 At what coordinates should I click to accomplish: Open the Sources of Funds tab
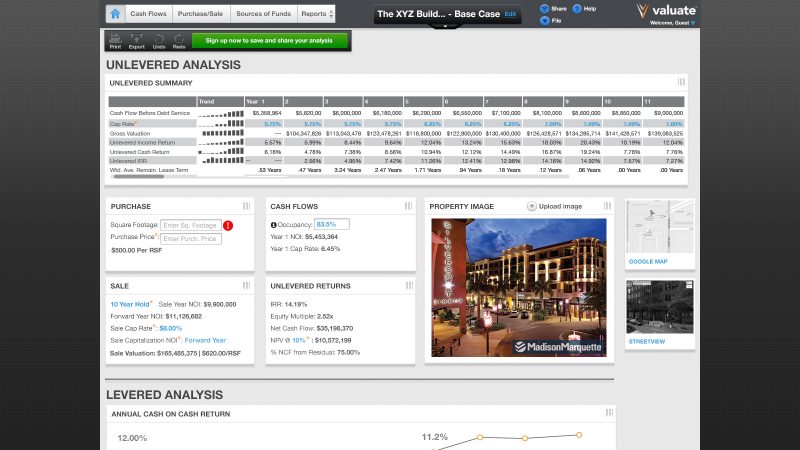tap(263, 14)
